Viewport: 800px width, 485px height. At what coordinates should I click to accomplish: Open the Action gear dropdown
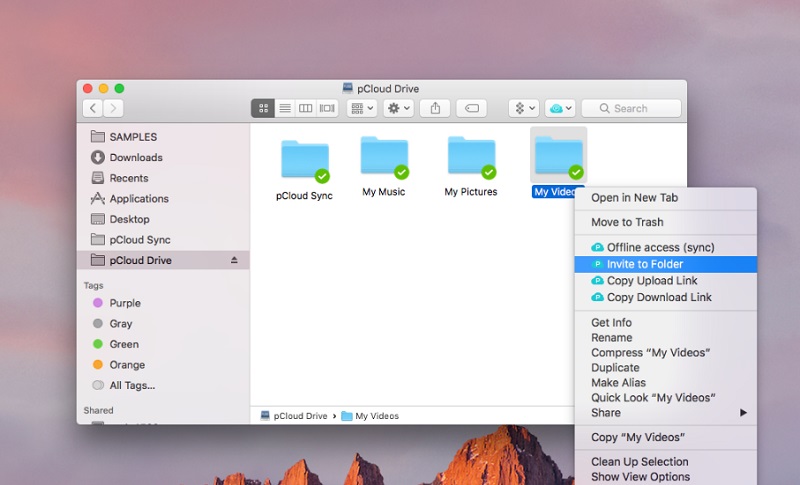[x=398, y=108]
